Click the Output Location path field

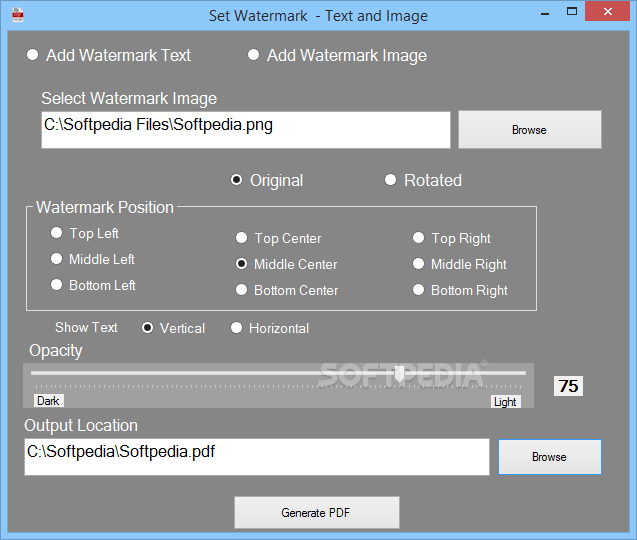(x=257, y=457)
